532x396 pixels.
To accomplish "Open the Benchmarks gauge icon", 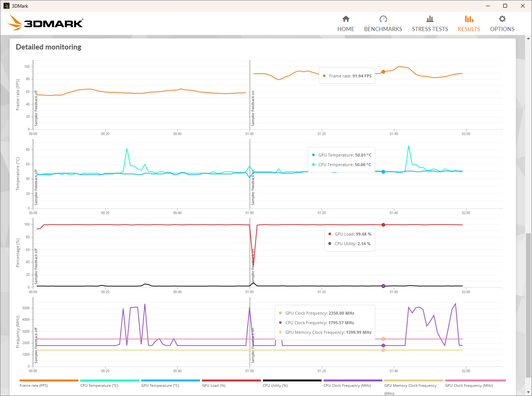I will click(383, 19).
